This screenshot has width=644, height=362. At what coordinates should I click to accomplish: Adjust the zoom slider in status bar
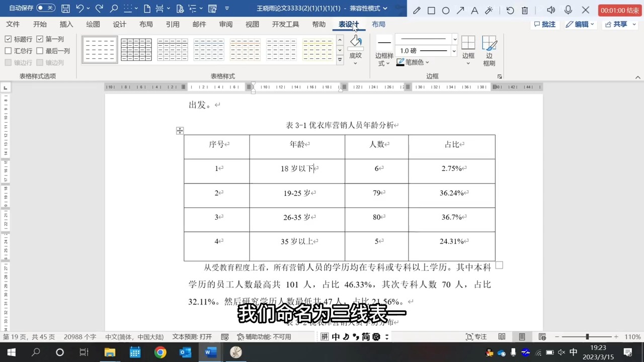click(587, 337)
